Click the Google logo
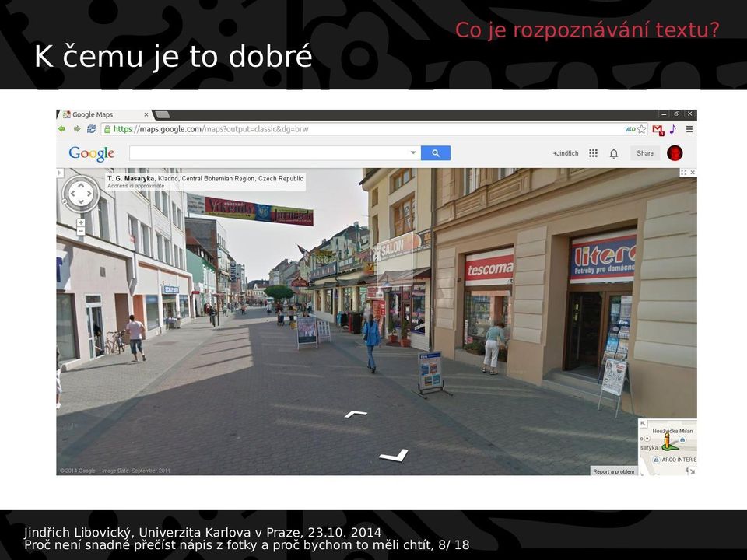747x560 pixels. pos(92,153)
